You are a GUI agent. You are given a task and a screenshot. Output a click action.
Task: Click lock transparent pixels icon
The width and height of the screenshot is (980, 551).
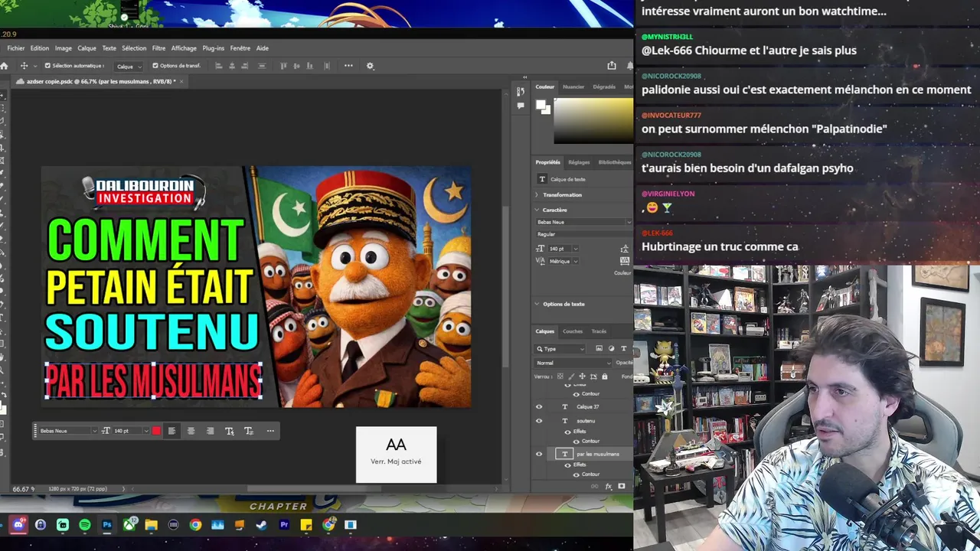(560, 377)
